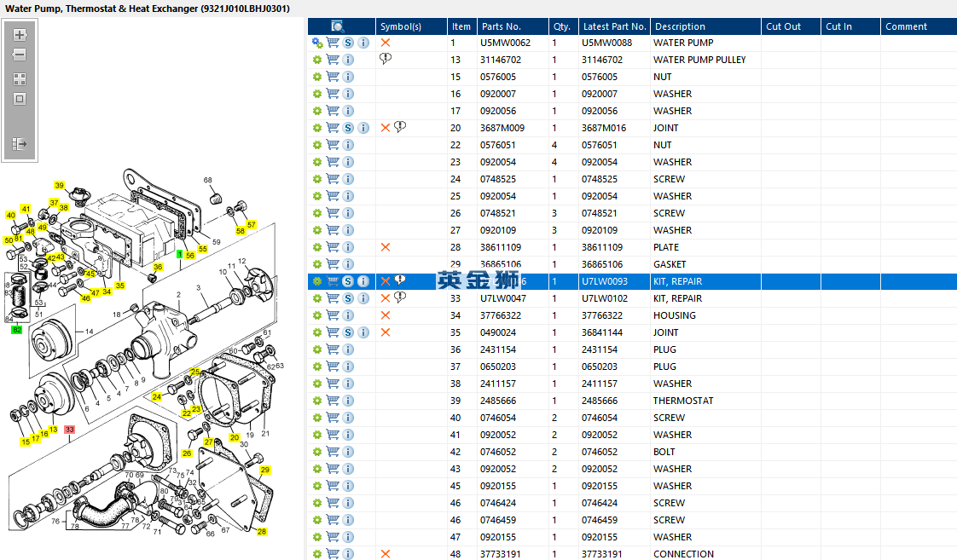
Task: Sort by Description column header
Action: tap(680, 26)
